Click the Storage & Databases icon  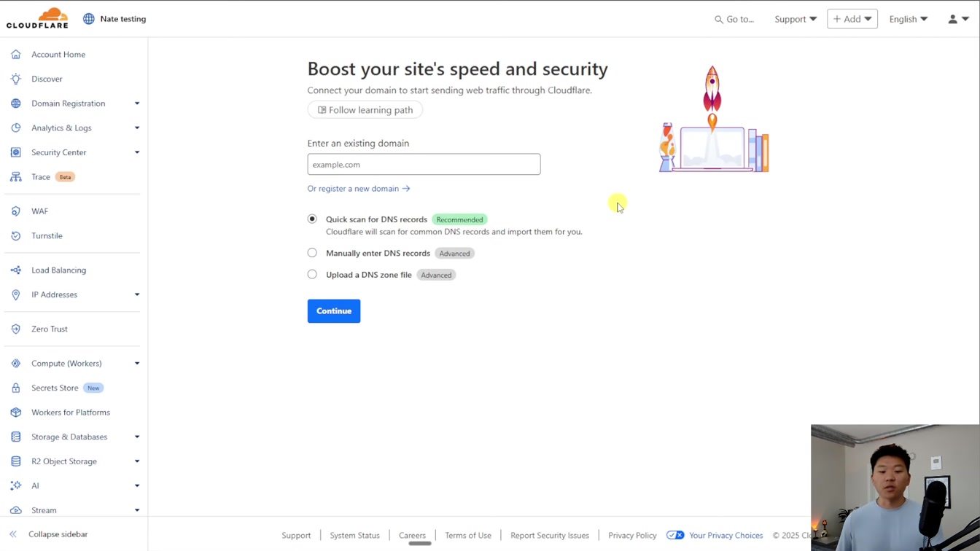[x=15, y=437]
